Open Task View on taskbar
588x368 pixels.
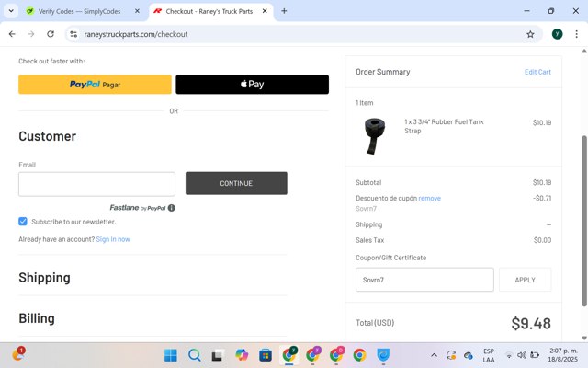coord(218,355)
